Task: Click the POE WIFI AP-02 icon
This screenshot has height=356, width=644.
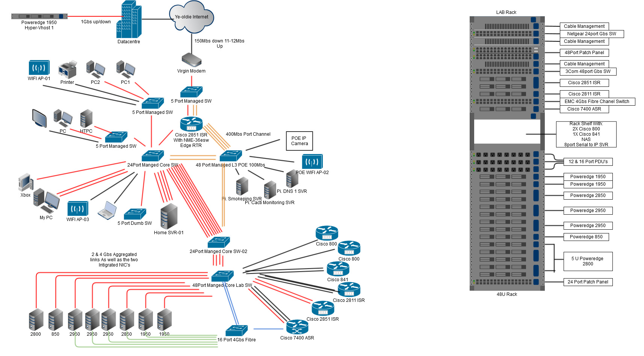Action: pos(312,162)
